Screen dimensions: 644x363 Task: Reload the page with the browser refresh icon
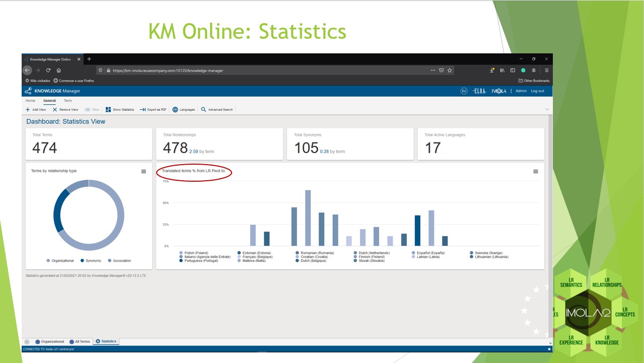[x=48, y=70]
